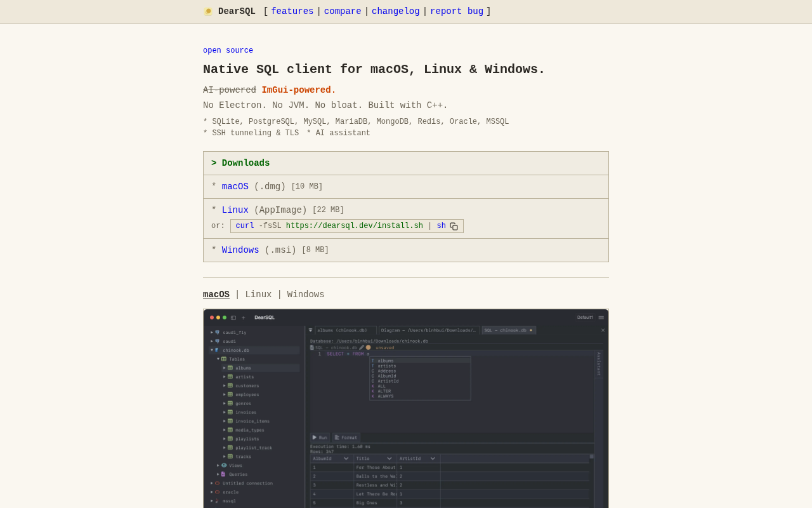The height and width of the screenshot is (508, 812).
Task: Click the plus icon beside DearSQL title
Action: pyautogui.click(x=243, y=317)
